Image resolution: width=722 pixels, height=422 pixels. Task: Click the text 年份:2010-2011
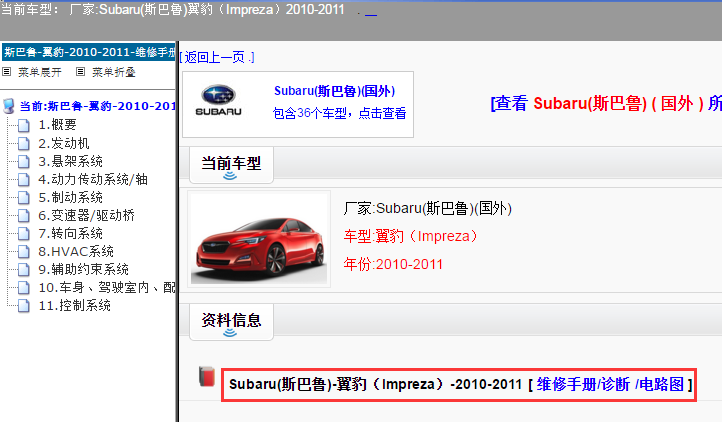click(x=393, y=264)
